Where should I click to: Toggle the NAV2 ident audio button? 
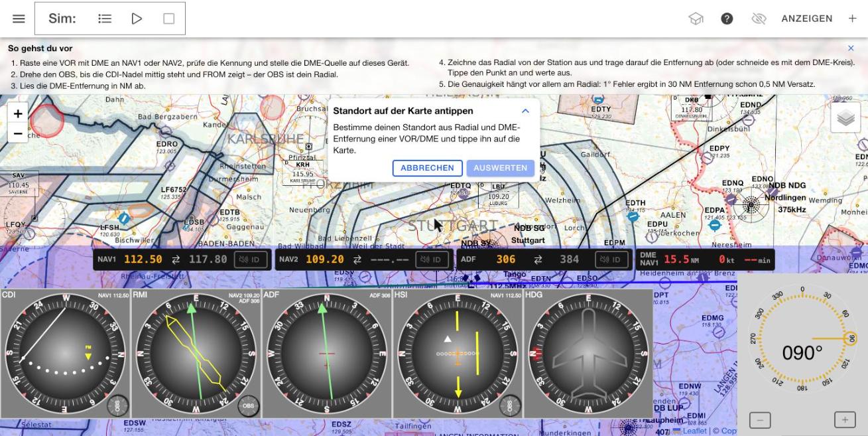pyautogui.click(x=432, y=259)
